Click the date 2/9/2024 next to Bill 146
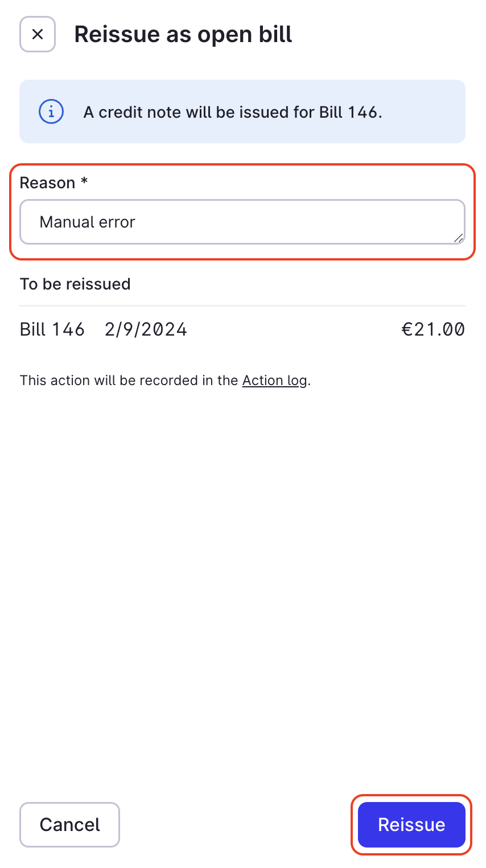Image resolution: width=486 pixels, height=868 pixels. click(146, 329)
